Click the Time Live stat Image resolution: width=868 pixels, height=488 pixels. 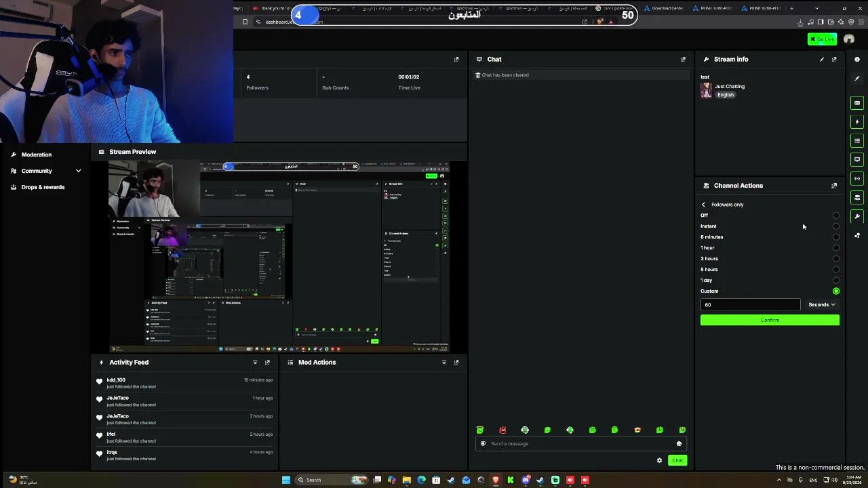pyautogui.click(x=409, y=82)
